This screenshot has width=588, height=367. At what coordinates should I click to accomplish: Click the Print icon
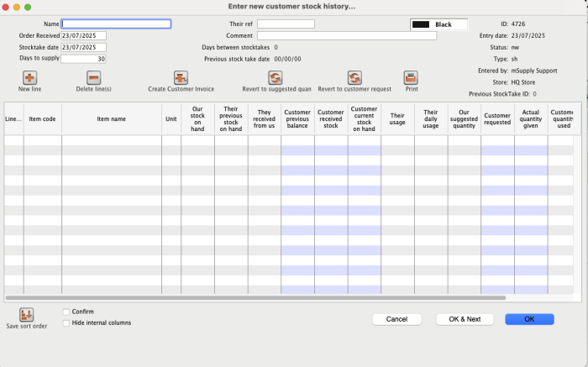click(x=411, y=78)
